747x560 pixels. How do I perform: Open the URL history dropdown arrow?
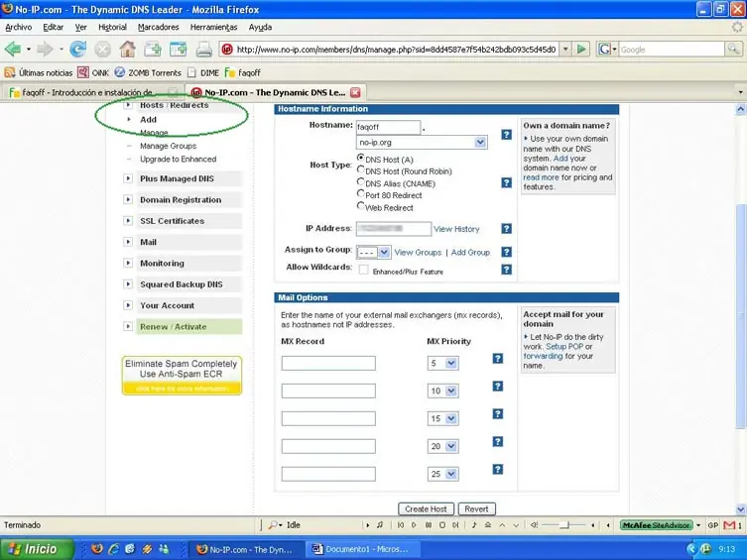click(565, 49)
